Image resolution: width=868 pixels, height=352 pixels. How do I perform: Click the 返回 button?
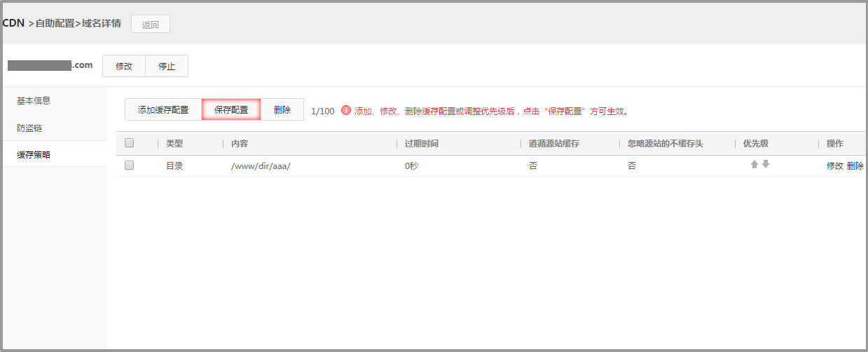(151, 25)
